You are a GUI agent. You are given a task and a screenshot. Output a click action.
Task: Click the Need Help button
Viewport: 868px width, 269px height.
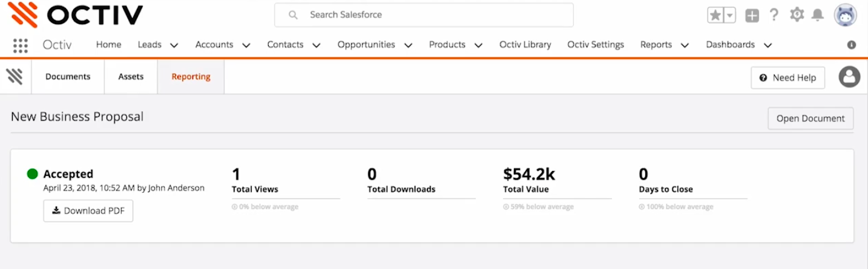[787, 77]
